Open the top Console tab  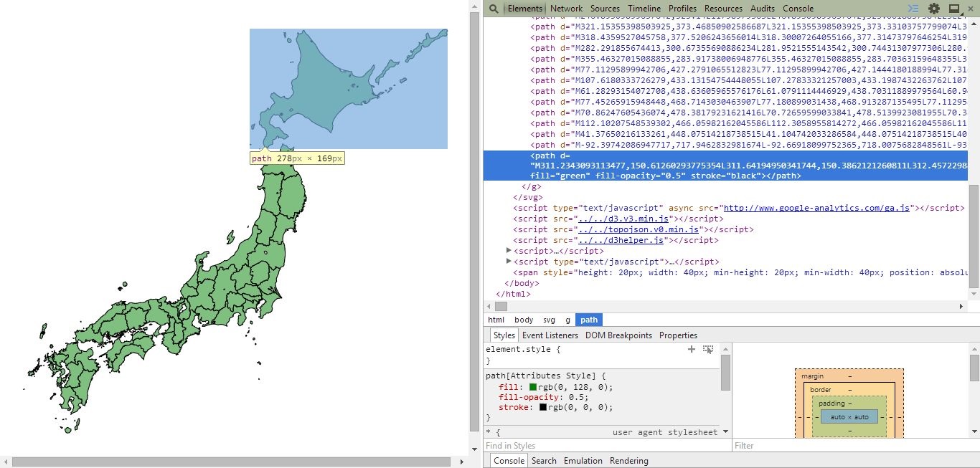point(798,9)
